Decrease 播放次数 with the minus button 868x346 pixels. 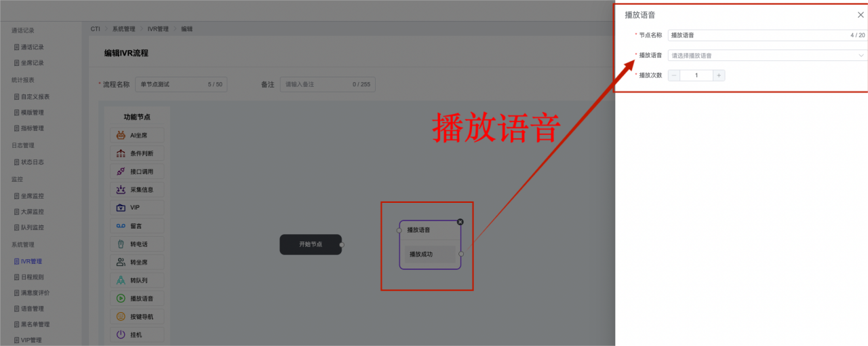pos(674,75)
